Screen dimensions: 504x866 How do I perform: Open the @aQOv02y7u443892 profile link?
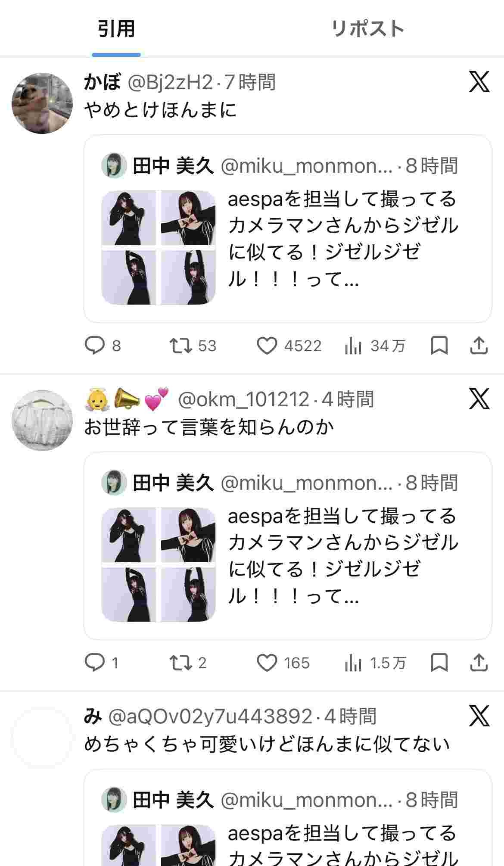210,716
